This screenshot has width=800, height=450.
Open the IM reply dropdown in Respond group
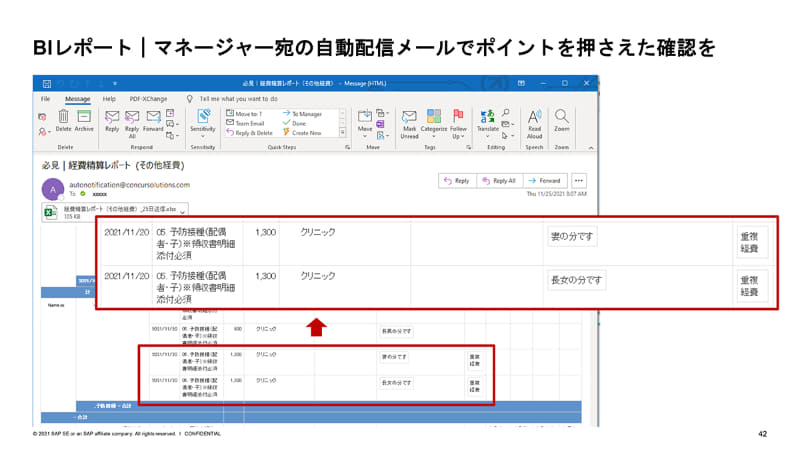[x=172, y=124]
